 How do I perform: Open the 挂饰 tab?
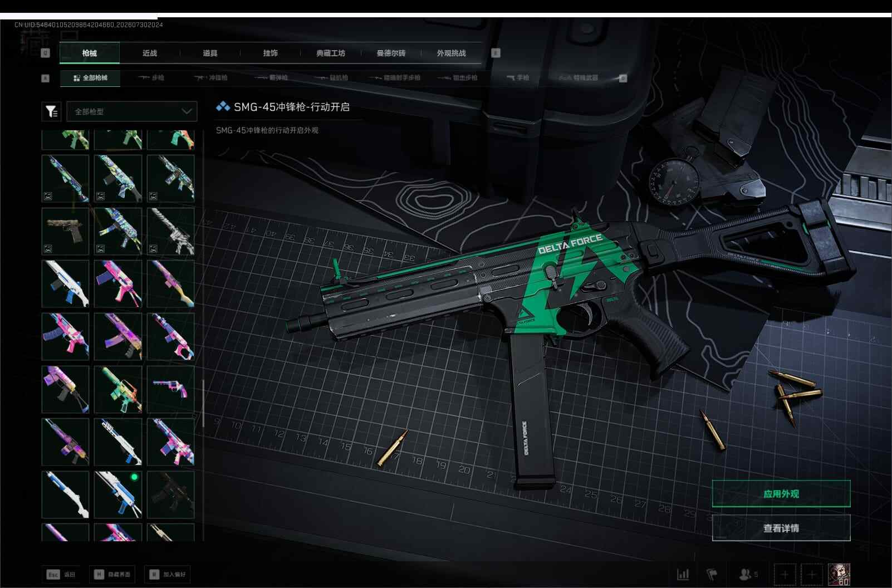click(270, 53)
